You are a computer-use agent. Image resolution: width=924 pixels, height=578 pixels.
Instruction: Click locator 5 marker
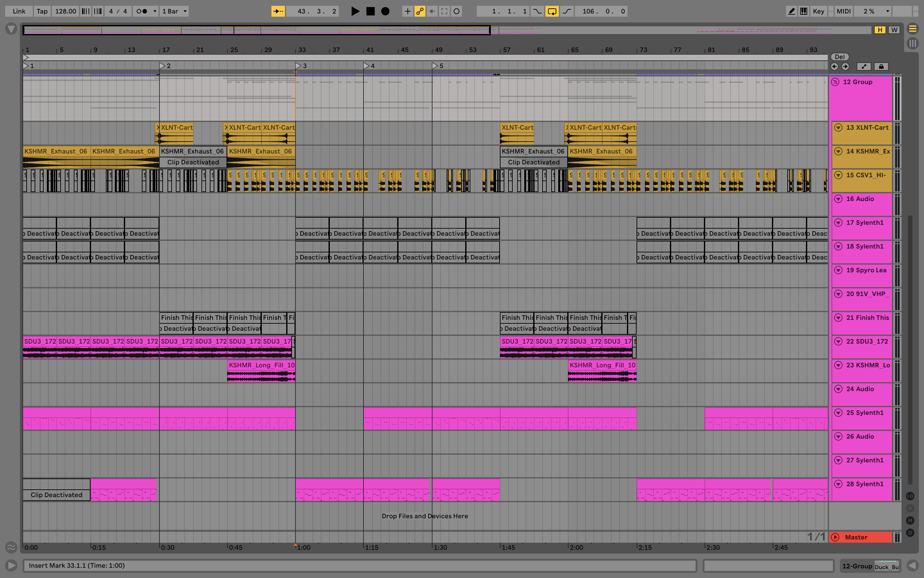point(435,66)
